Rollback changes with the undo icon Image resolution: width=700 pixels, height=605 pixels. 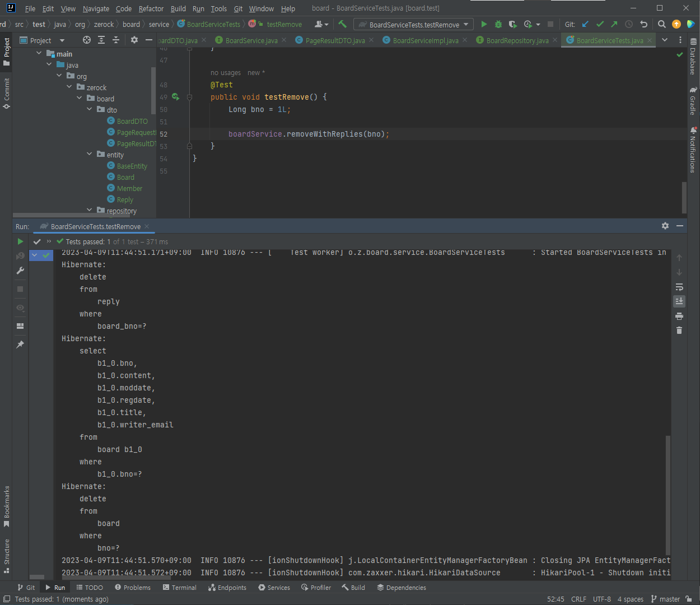[x=644, y=24]
